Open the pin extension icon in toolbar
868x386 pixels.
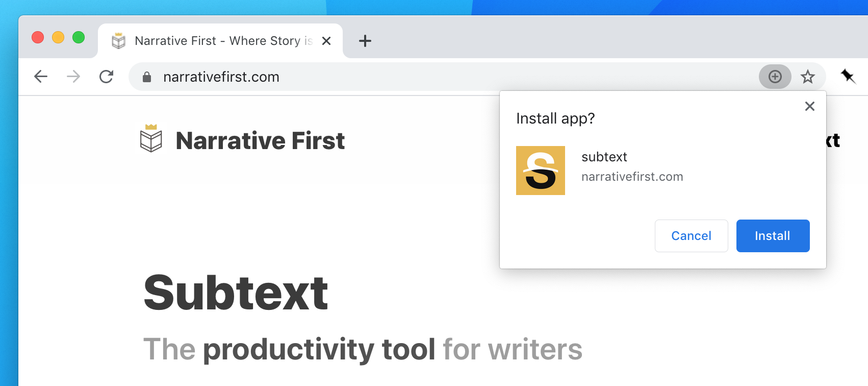pyautogui.click(x=848, y=76)
